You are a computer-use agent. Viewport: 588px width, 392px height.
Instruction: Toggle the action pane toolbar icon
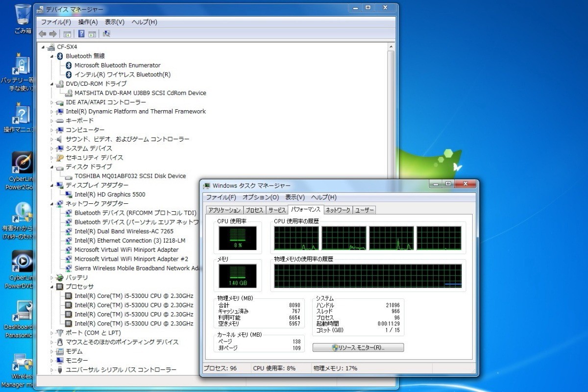(x=92, y=34)
